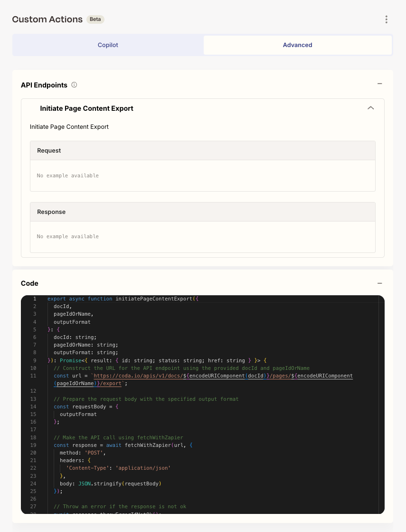Viewport: 406px width, 532px height.
Task: Click the API Endpoints heading
Action: coord(44,85)
